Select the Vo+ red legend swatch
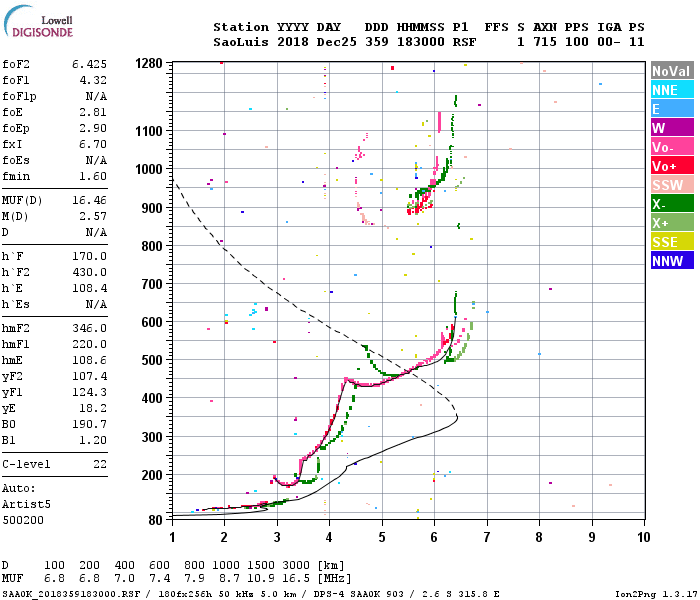700x600 pixels. click(x=672, y=166)
